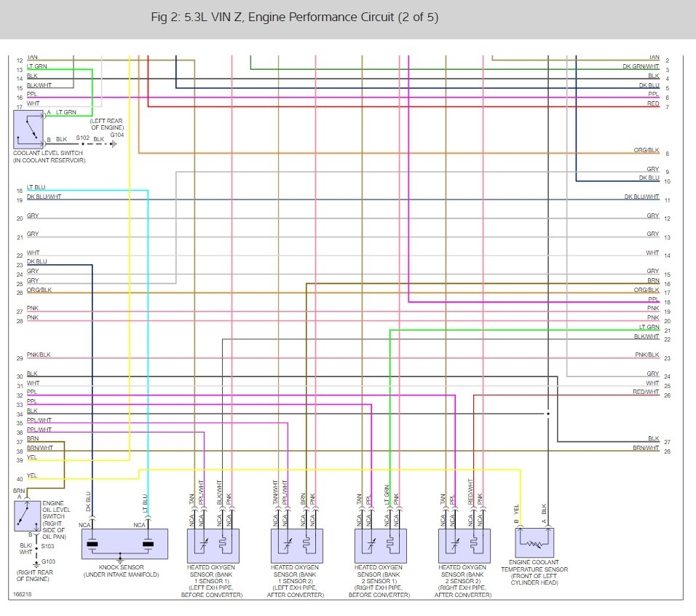Click the BRN/WHT label at connector 28
The image size is (696, 616).
tap(646, 448)
